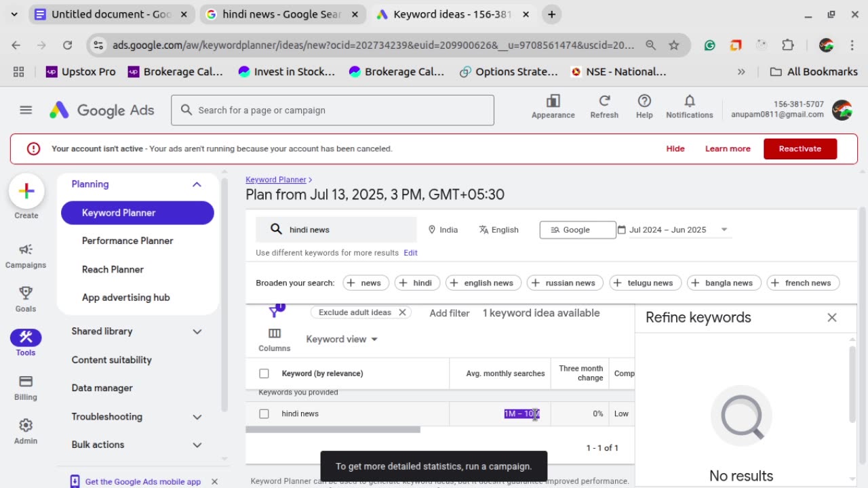Click the Create plus button

pyautogui.click(x=26, y=191)
